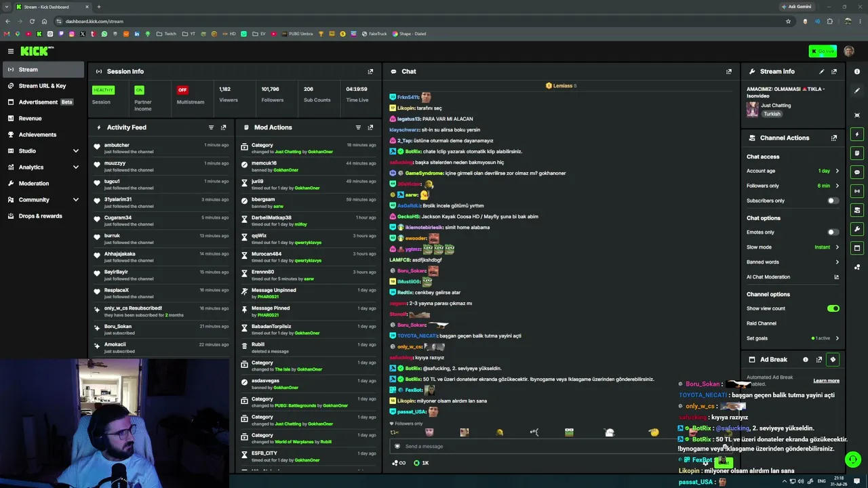Click the wrench widget in right rail
Viewport: 868px width, 488px height.
[x=857, y=229]
